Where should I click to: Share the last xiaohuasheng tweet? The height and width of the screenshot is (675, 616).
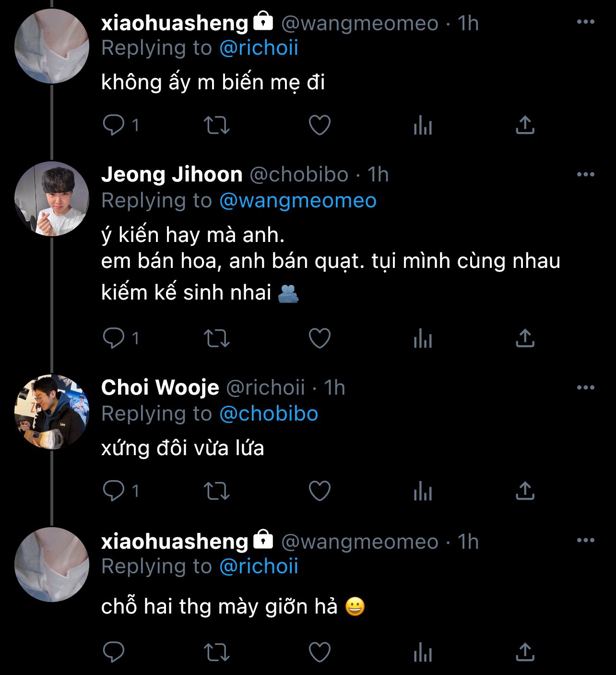tap(525, 652)
